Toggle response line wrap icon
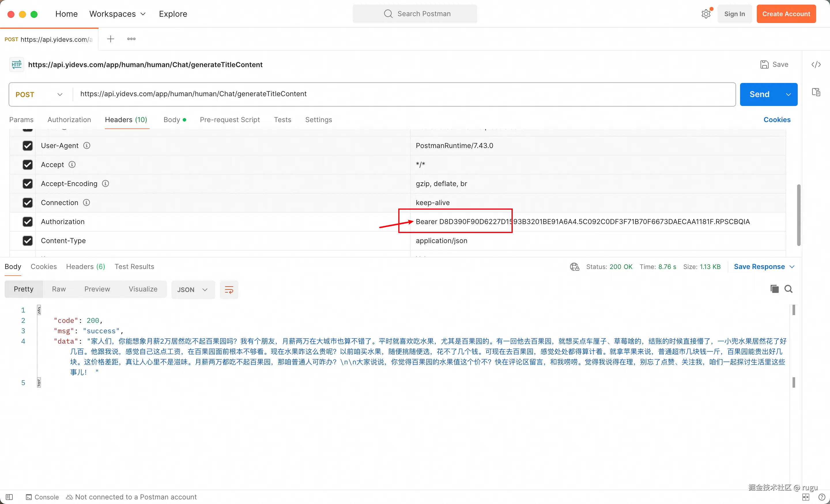 (229, 289)
